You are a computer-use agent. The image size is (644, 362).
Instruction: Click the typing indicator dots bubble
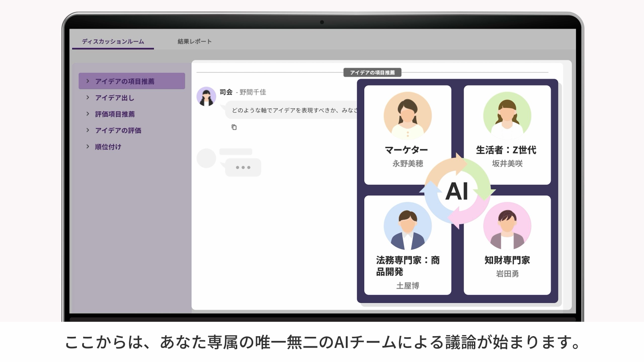pos(243,167)
